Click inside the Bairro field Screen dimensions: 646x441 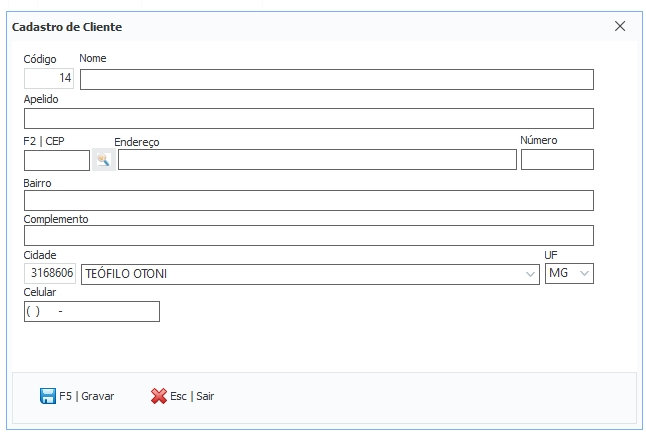[308, 201]
